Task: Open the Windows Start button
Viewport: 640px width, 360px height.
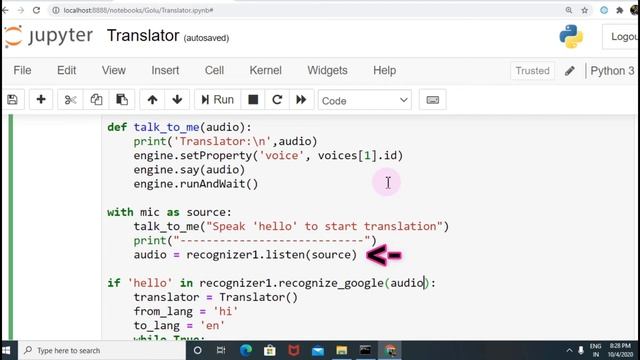Action: coord(6,351)
